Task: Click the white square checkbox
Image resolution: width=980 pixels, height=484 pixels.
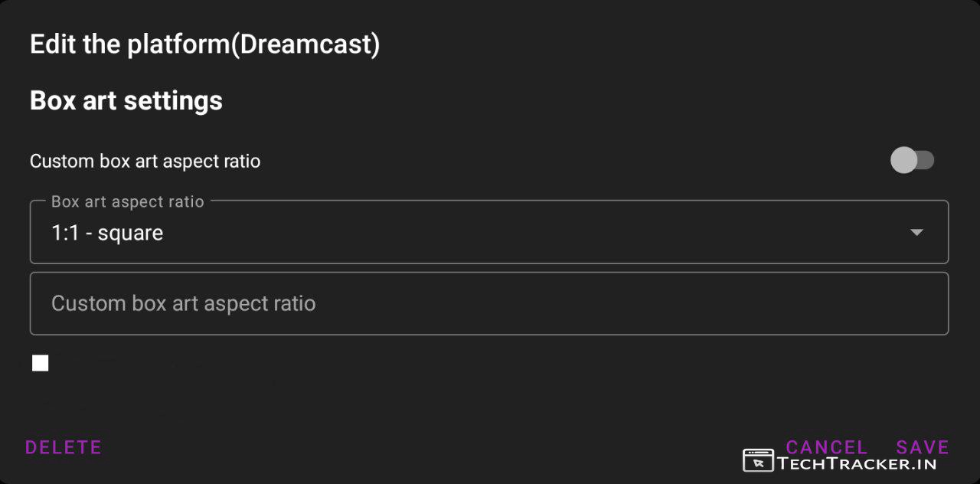Action: tap(41, 363)
